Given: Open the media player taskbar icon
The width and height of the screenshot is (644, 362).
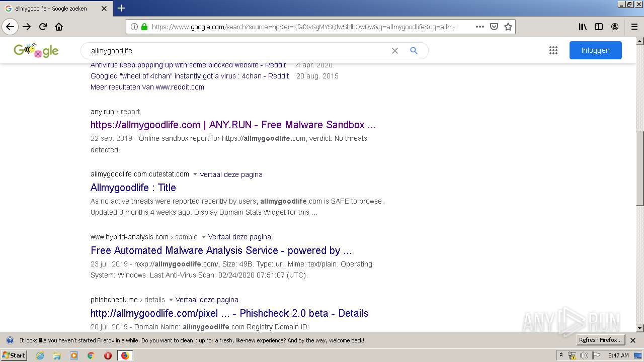Looking at the screenshot, I should [x=74, y=355].
